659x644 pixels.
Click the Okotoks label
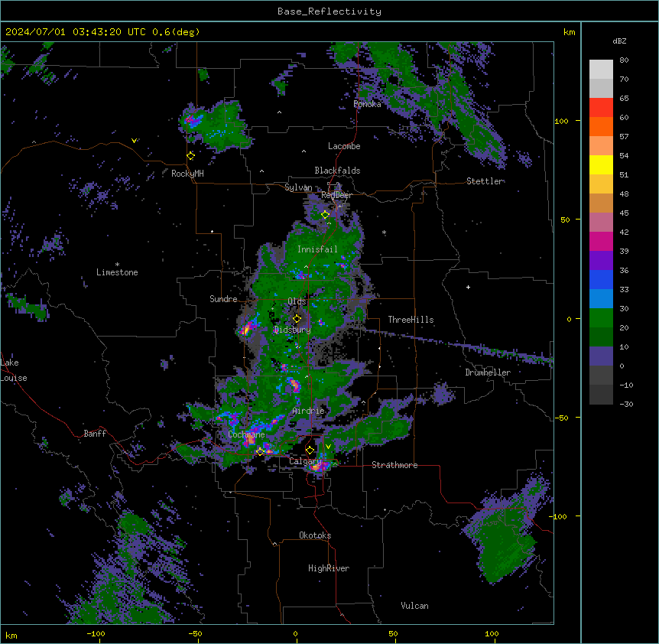[315, 535]
